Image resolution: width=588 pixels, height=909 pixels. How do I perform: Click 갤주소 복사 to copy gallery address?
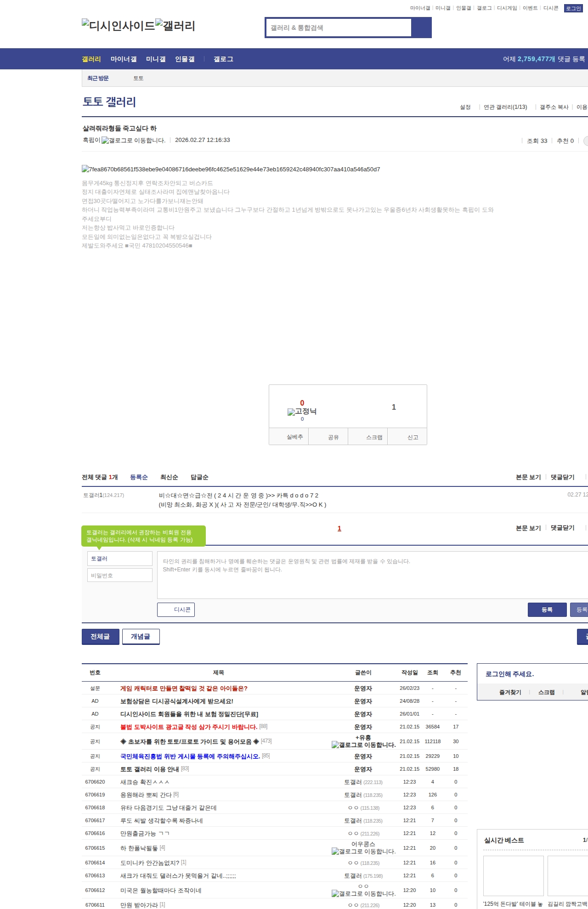[x=554, y=107]
